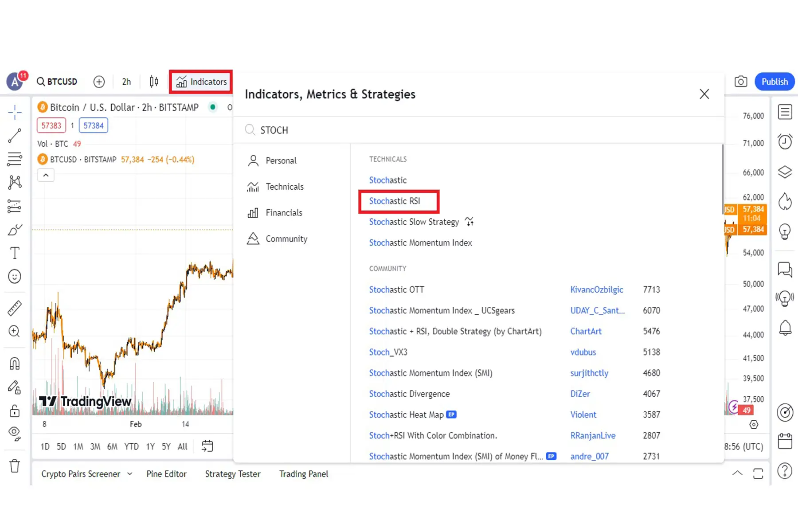Select the Community category
798x532 pixels.
coord(277,239)
